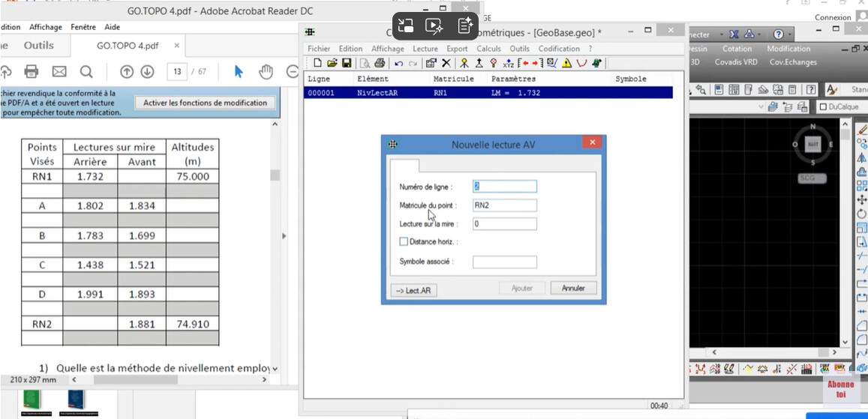Click the save (floppy disk) icon in GeoBase toolbar
This screenshot has height=419, width=868.
(347, 63)
